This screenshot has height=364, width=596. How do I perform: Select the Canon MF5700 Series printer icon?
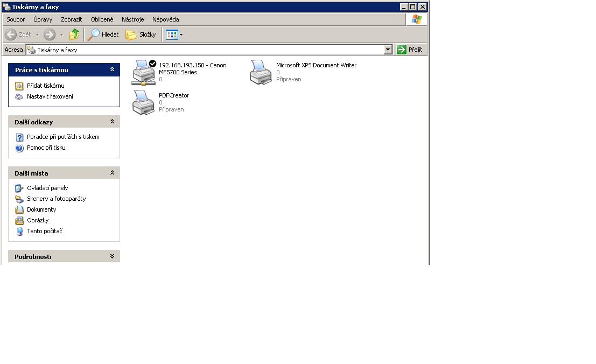(x=144, y=72)
